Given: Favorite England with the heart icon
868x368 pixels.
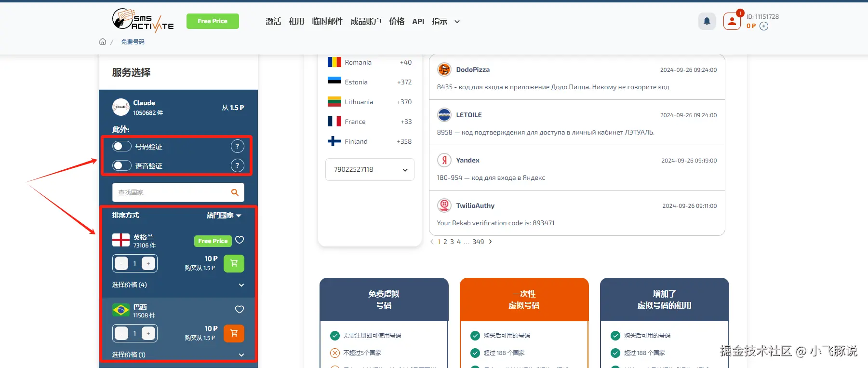Looking at the screenshot, I should click(x=240, y=240).
